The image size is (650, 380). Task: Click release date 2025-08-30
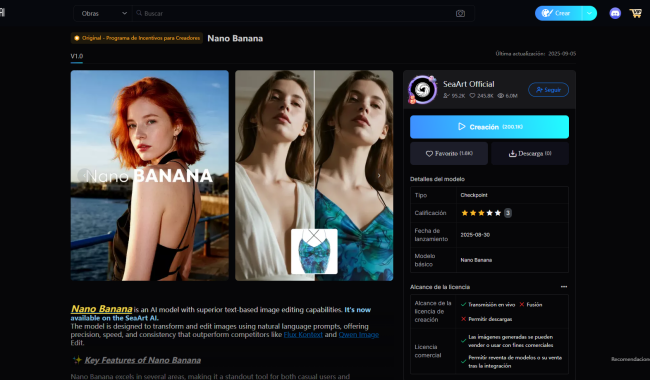[x=475, y=235]
